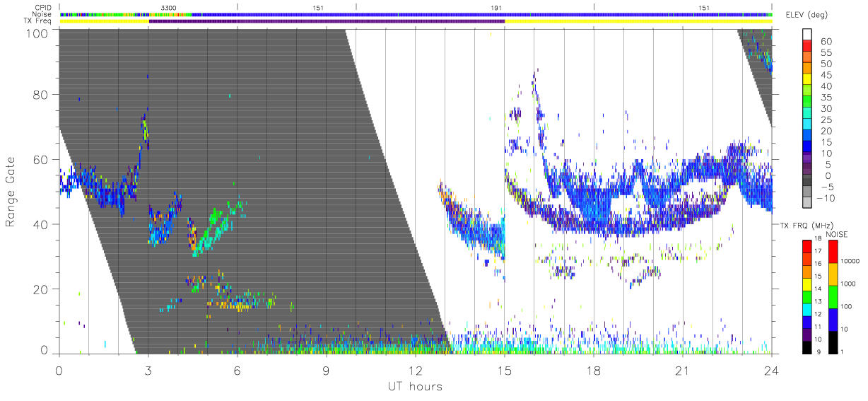Click the "100" tick on the Range Gate axis
Image resolution: width=868 pixels, height=401 pixels.
tap(37, 33)
